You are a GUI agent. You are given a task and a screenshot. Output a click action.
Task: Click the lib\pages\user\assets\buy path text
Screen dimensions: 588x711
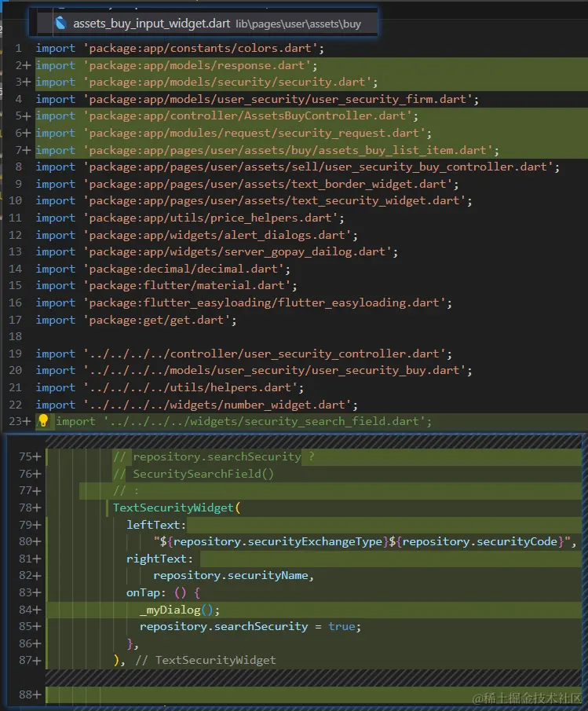tap(298, 24)
